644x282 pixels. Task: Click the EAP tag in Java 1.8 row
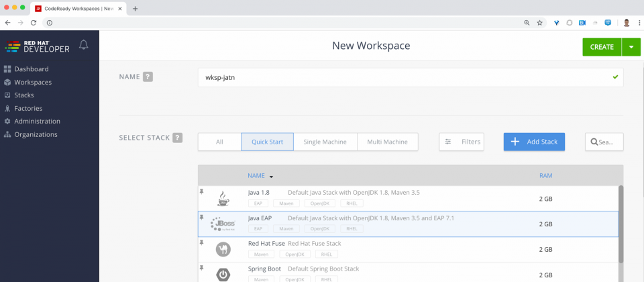click(x=258, y=203)
